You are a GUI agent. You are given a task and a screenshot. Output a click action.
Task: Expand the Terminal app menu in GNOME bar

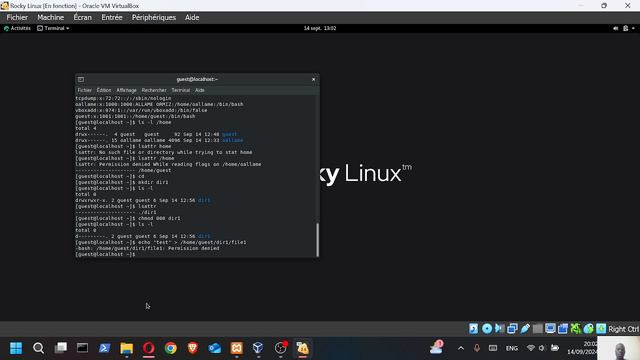point(53,28)
